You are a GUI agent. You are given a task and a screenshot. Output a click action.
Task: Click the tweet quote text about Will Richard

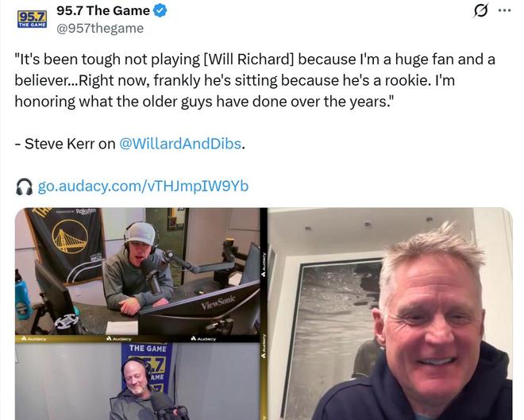tap(255, 80)
